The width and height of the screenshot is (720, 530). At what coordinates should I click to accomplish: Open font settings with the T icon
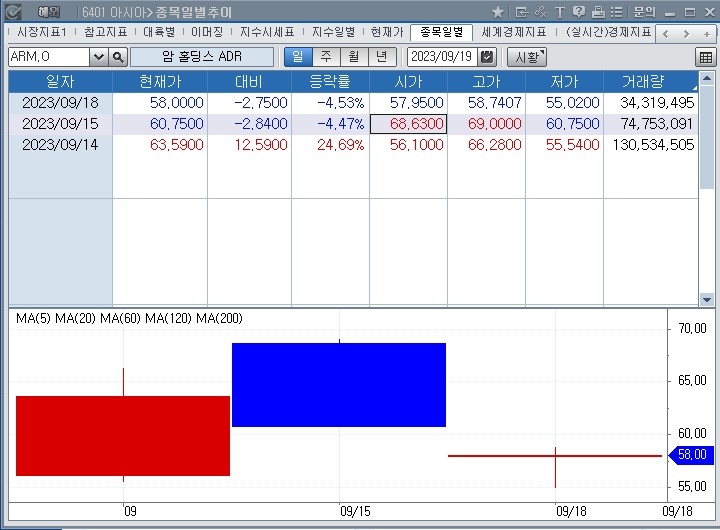(x=559, y=12)
